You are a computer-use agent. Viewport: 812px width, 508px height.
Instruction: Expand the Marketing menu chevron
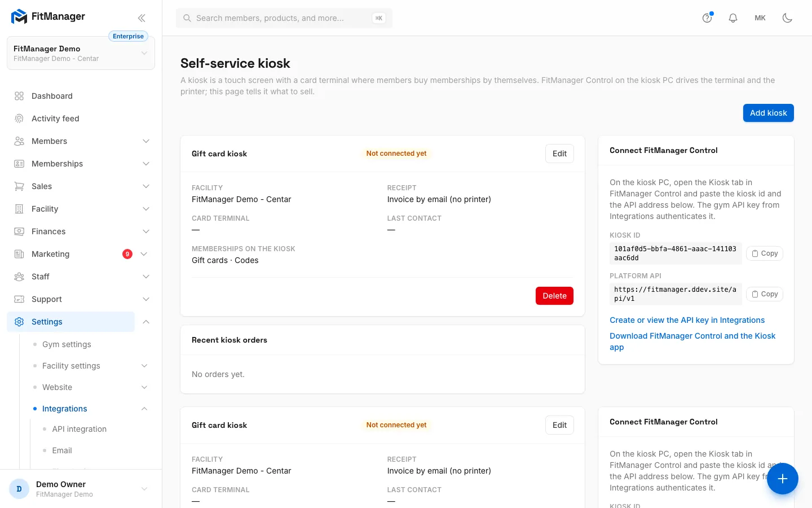[x=144, y=254]
